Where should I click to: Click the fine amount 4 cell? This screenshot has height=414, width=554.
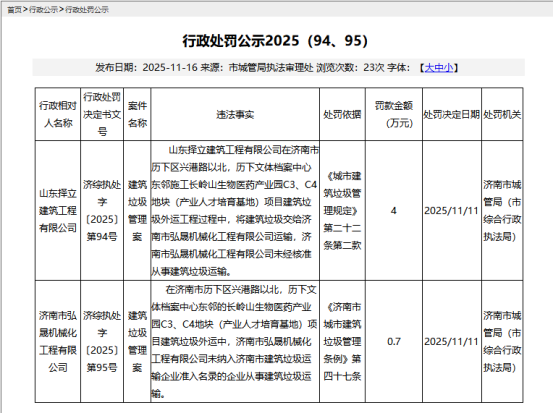394,211
